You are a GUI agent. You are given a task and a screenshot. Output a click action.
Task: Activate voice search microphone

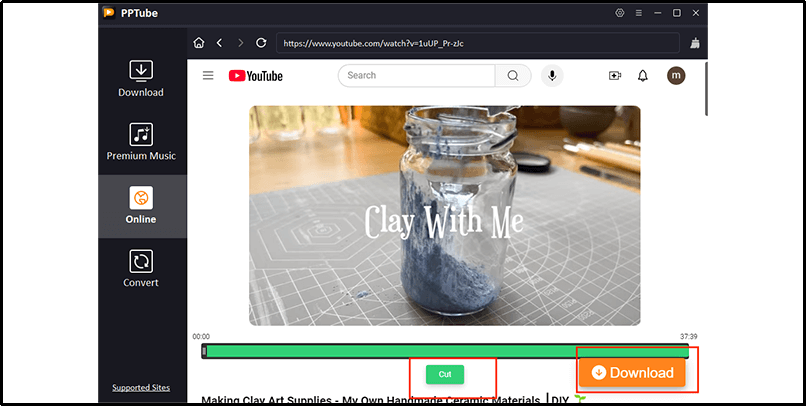[551, 75]
